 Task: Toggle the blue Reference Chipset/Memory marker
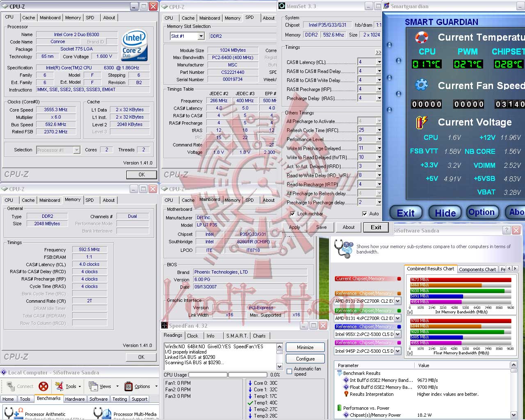(x=399, y=327)
